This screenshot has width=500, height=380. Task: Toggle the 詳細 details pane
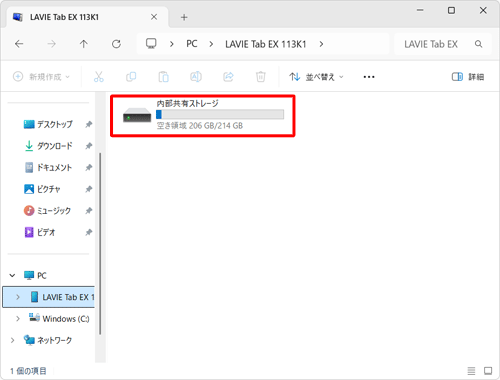coord(468,77)
